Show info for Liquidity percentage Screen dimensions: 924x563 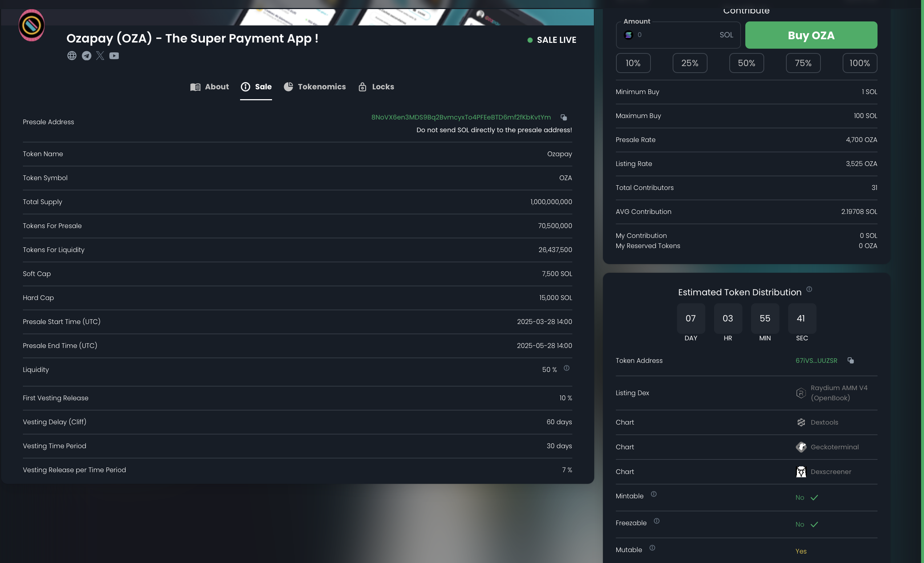pyautogui.click(x=566, y=368)
